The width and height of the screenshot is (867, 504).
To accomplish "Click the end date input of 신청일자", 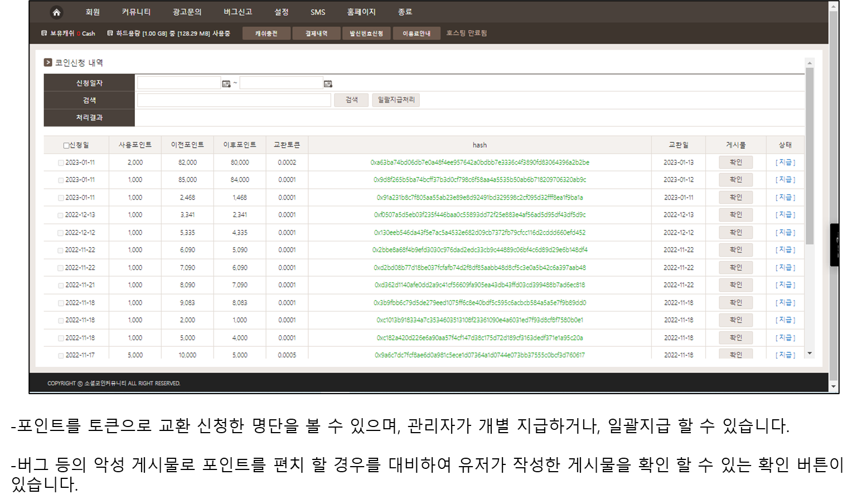I will pos(281,83).
